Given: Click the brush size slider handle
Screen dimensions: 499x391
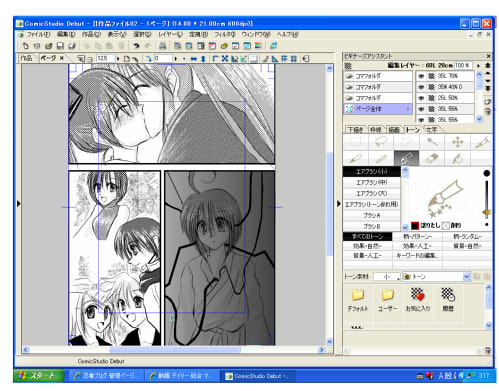Looking at the screenshot, I should (487, 212).
